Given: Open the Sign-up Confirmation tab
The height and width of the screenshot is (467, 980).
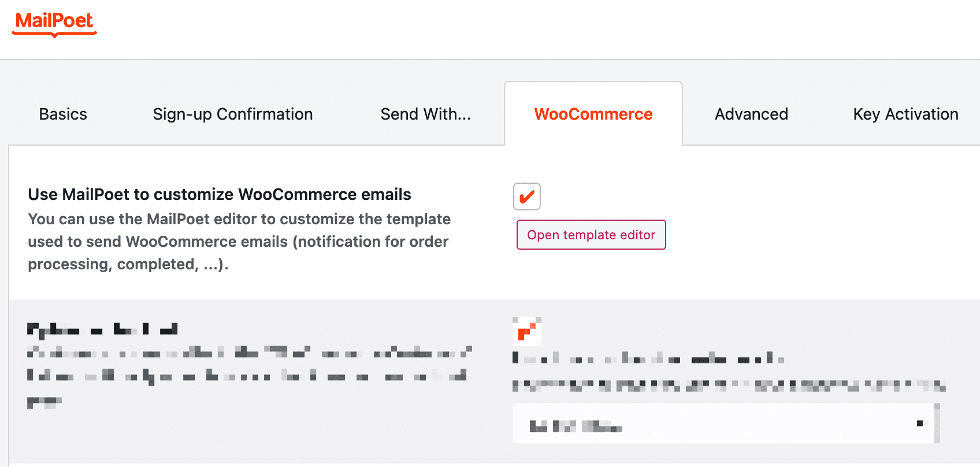Looking at the screenshot, I should (x=232, y=114).
